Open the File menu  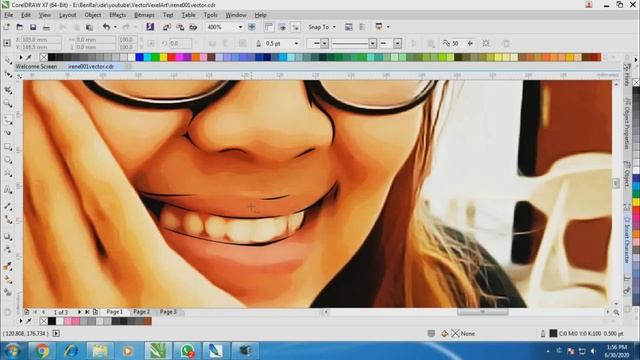[9, 15]
